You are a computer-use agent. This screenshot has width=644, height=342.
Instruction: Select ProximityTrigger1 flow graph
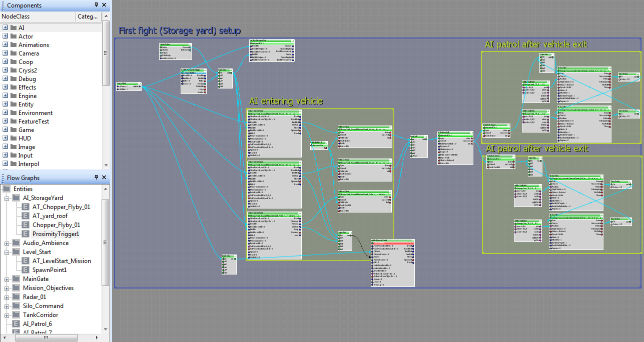[56, 234]
